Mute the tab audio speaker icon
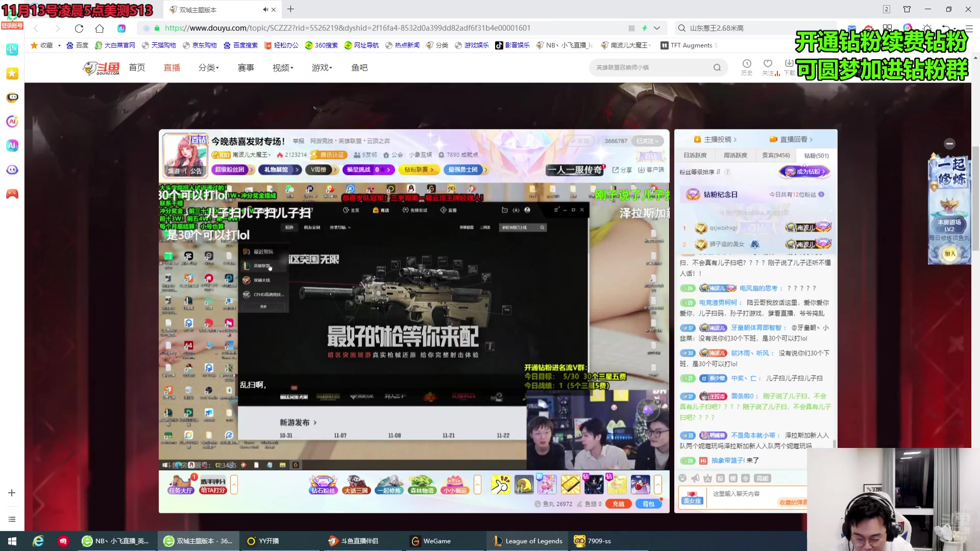This screenshot has height=551, width=980. (x=265, y=9)
